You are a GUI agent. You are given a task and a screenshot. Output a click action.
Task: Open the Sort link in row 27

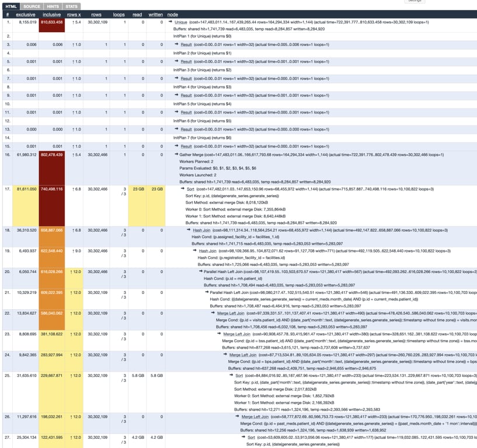coord(251,437)
